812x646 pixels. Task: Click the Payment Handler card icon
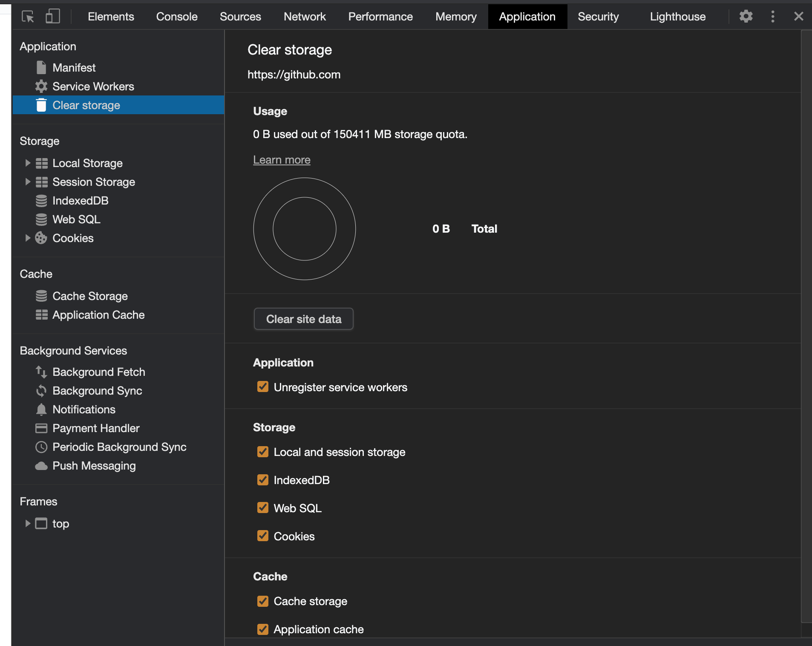pyautogui.click(x=41, y=428)
